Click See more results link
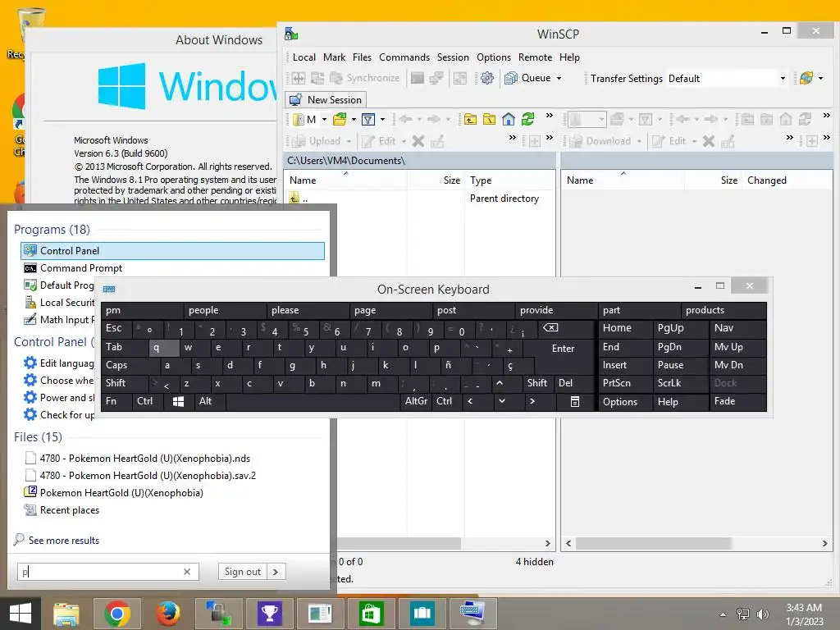This screenshot has height=630, width=840. (64, 541)
